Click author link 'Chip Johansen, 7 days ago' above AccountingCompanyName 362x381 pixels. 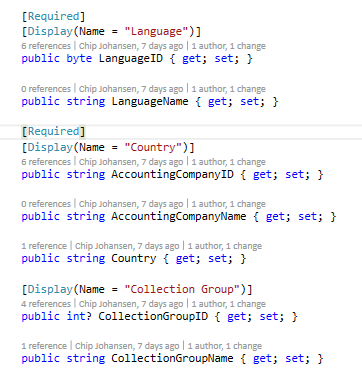click(131, 204)
